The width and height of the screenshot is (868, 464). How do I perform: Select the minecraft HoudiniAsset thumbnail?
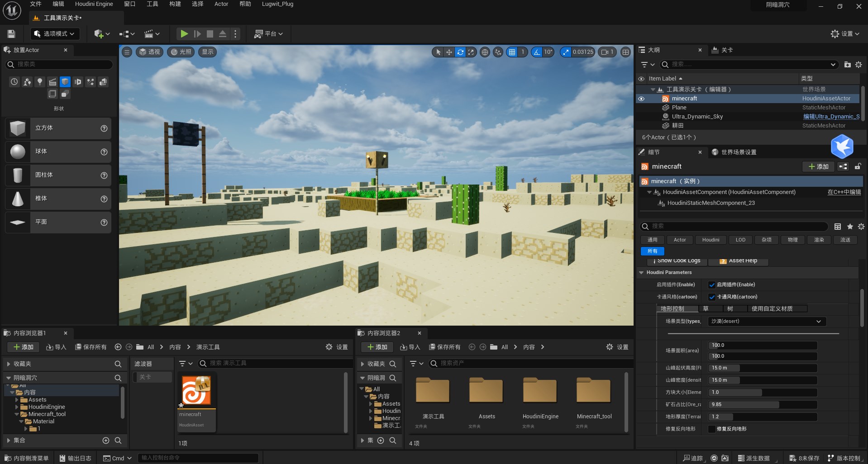[x=196, y=391]
